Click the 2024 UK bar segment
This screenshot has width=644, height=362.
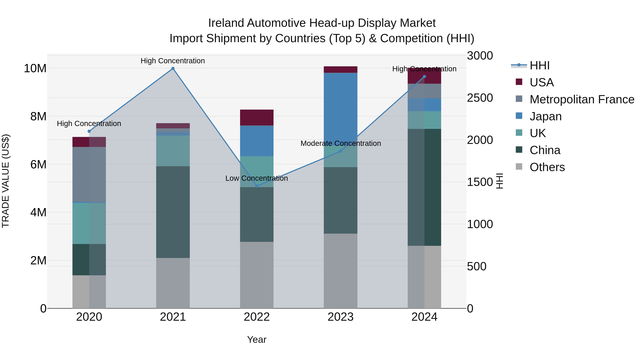click(424, 120)
